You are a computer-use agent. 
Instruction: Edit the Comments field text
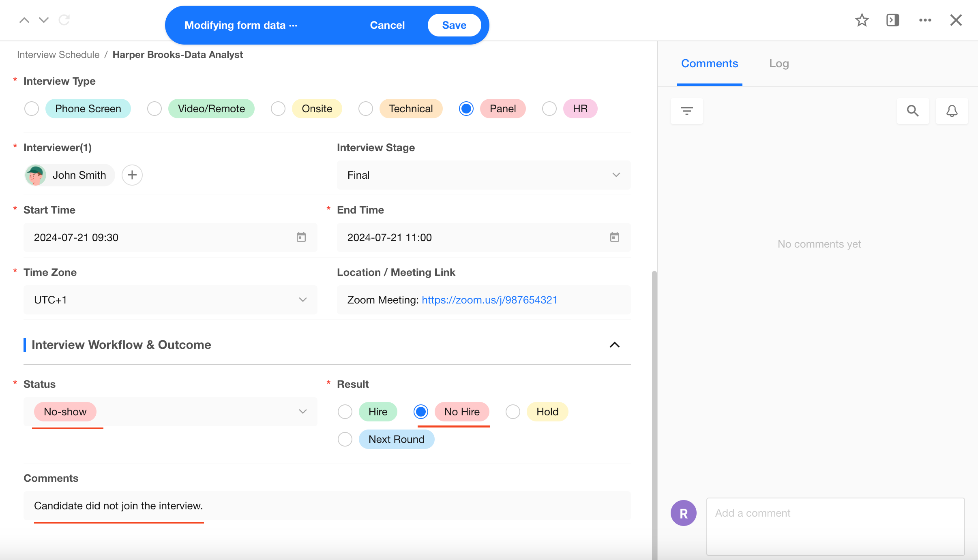pos(327,506)
